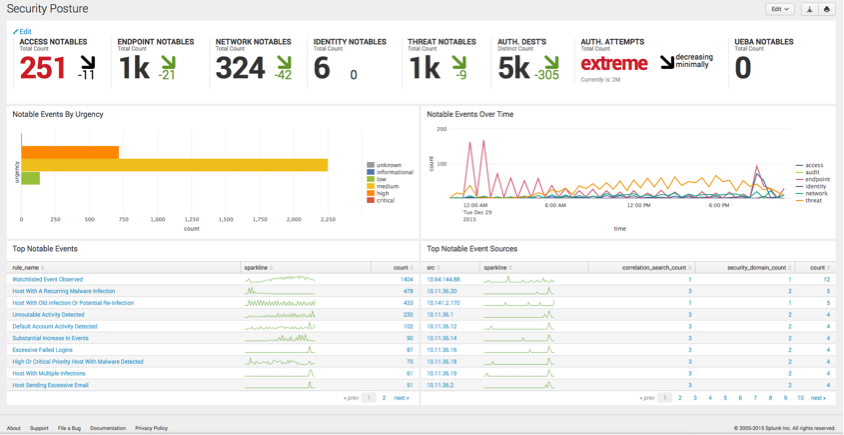
Task: Open the Support footer link
Action: point(39,428)
